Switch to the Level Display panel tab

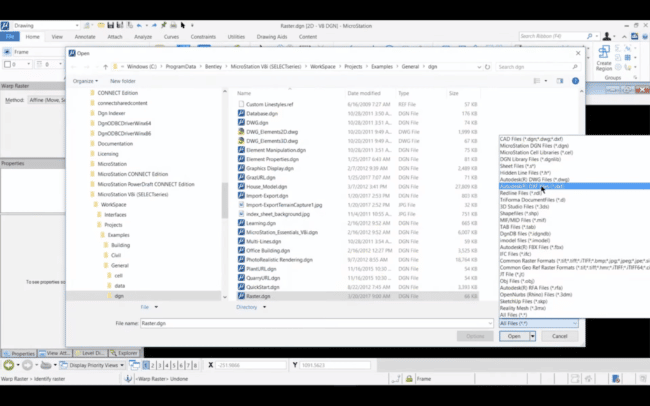tap(90, 353)
